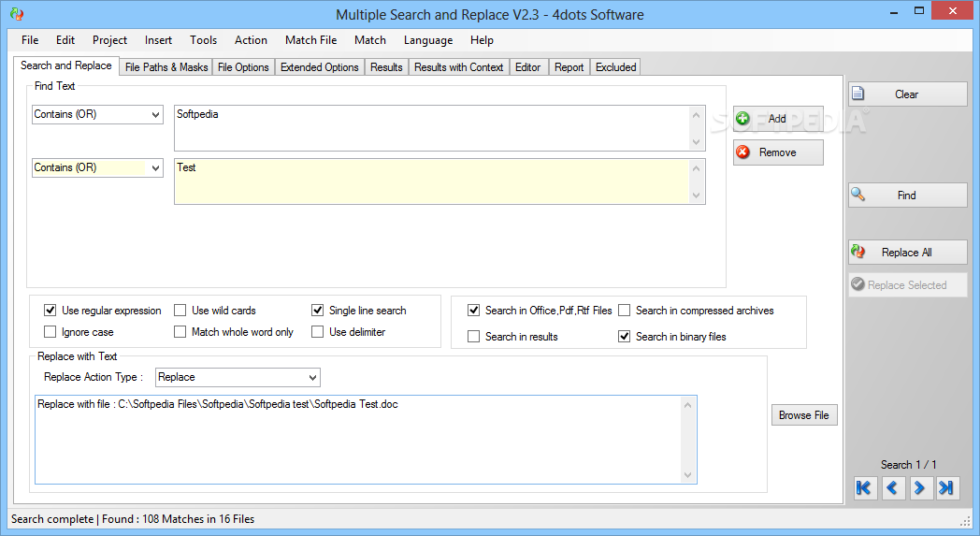Viewport: 980px width, 536px height.
Task: Open the Insert menu
Action: point(158,40)
